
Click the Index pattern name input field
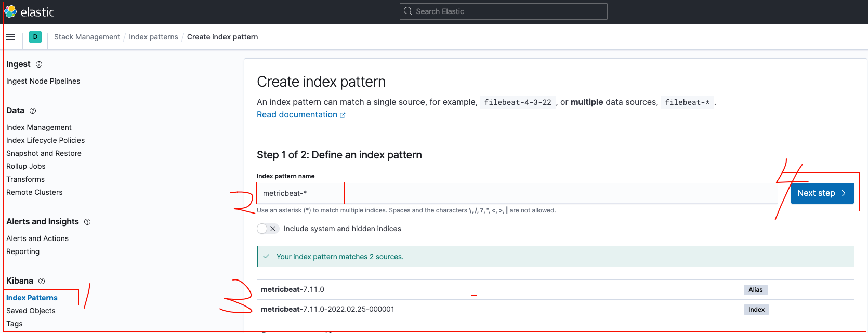[x=517, y=193]
